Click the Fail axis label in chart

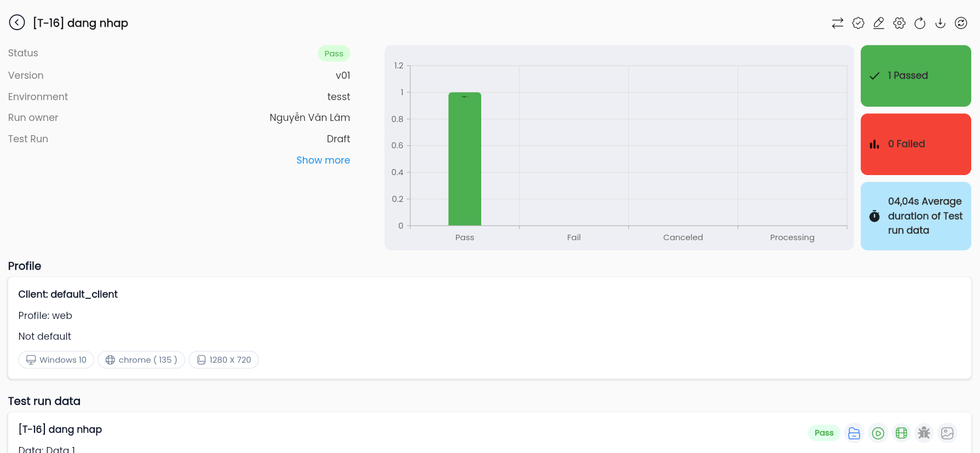pos(574,237)
